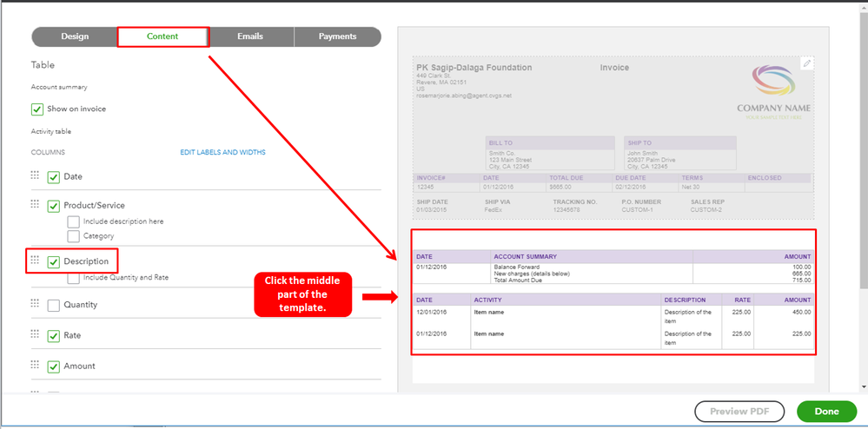The width and height of the screenshot is (868, 429).
Task: Click the Invoice title in preview
Action: click(614, 68)
